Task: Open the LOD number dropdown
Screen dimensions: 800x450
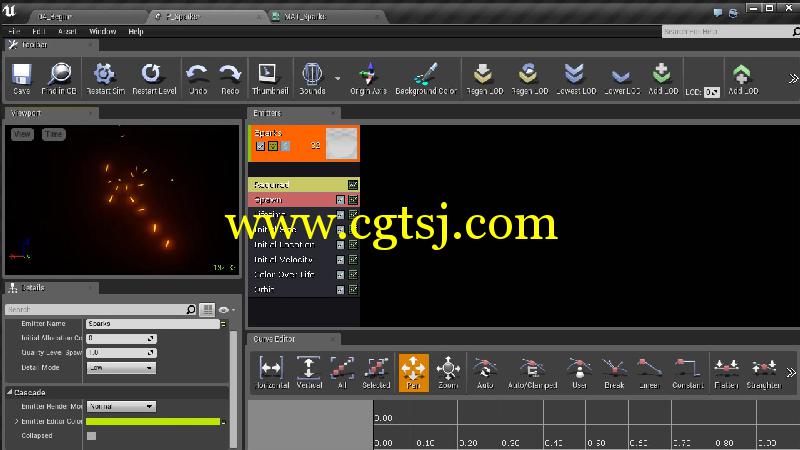Action: pos(711,92)
